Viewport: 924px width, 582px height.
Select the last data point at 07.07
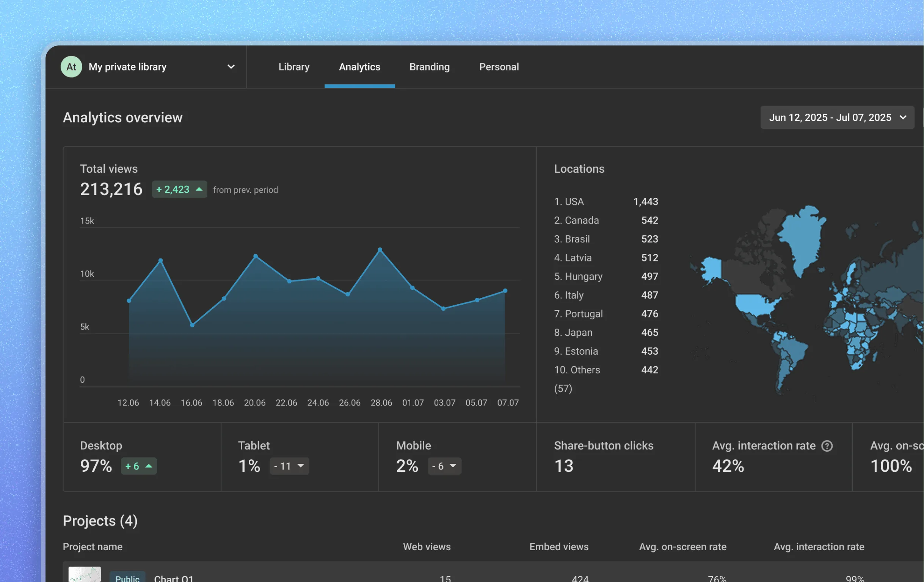click(x=505, y=291)
